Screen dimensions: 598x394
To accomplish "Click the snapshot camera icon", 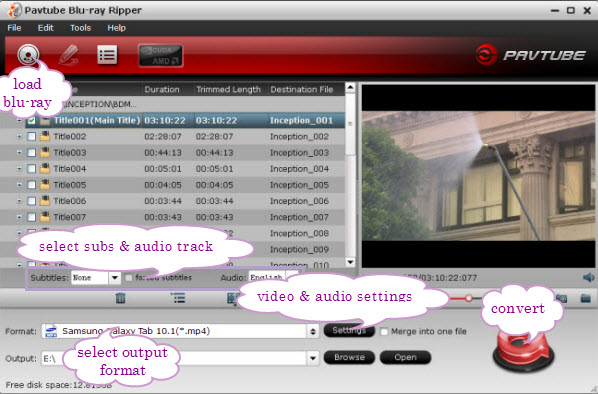I will 561,298.
